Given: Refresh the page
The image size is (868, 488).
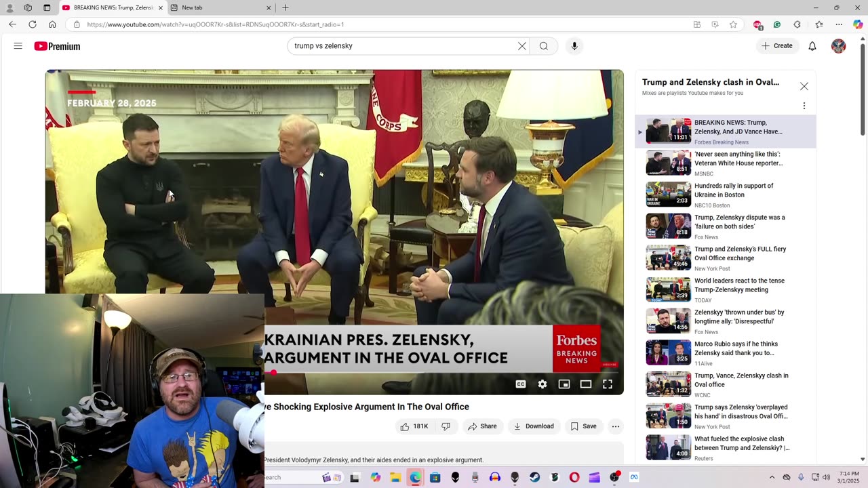Looking at the screenshot, I should pos(32,24).
